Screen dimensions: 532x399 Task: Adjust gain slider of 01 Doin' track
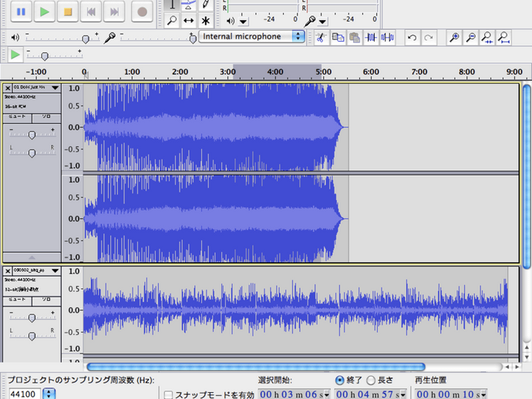(x=32, y=135)
